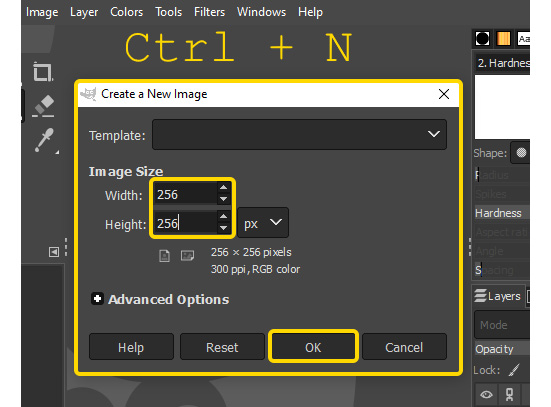Click the white brush preview area

[502, 107]
